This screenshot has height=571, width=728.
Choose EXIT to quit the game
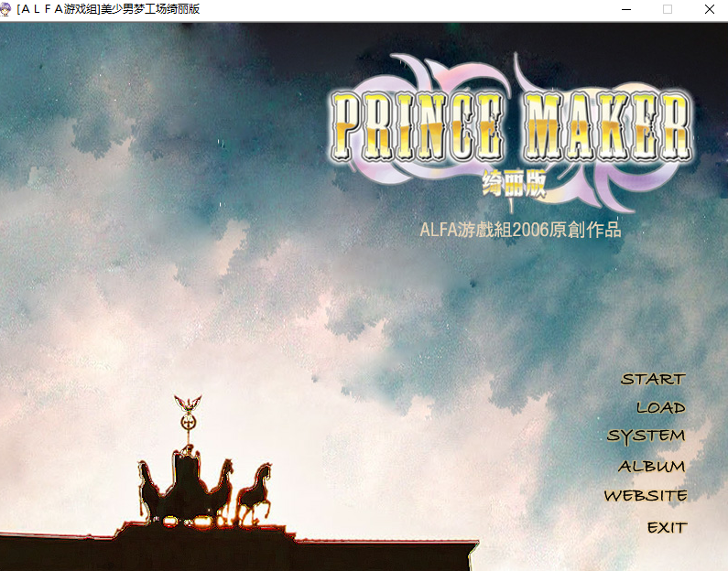pos(666,527)
